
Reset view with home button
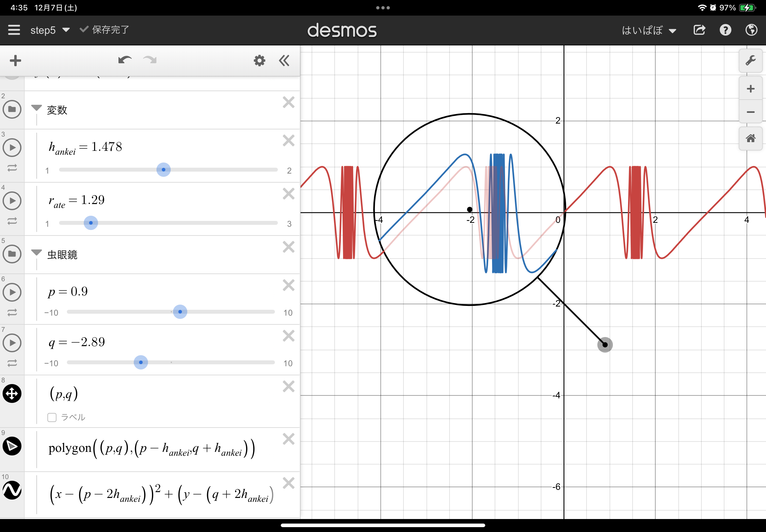point(750,138)
